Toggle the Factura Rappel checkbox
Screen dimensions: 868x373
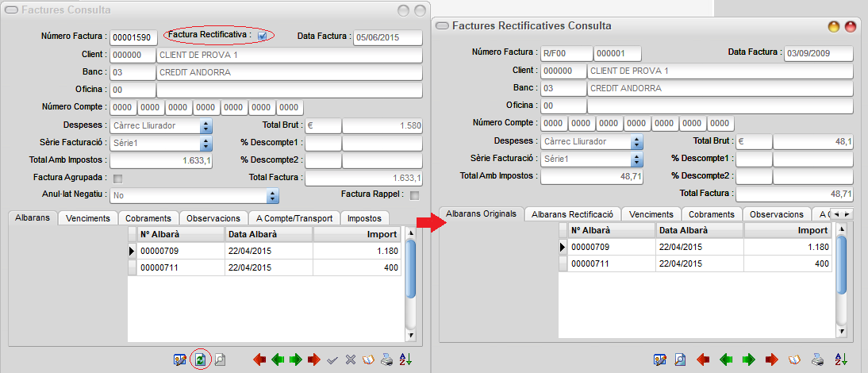point(414,195)
